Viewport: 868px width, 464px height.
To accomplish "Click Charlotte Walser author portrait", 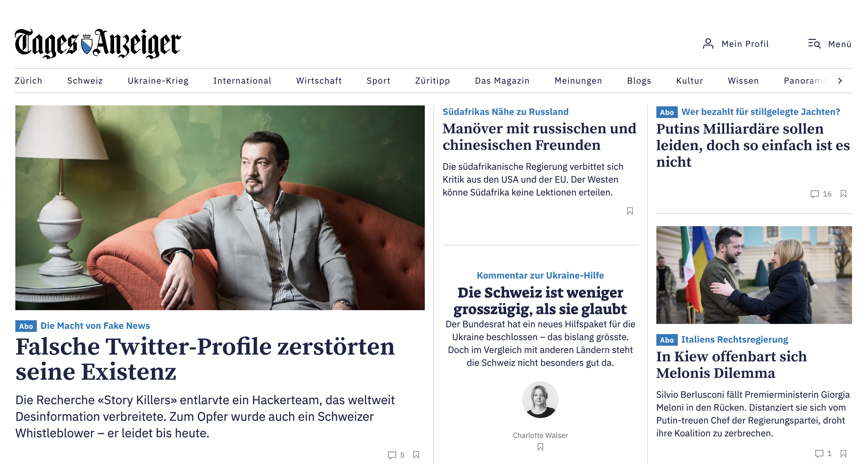I will pyautogui.click(x=540, y=400).
